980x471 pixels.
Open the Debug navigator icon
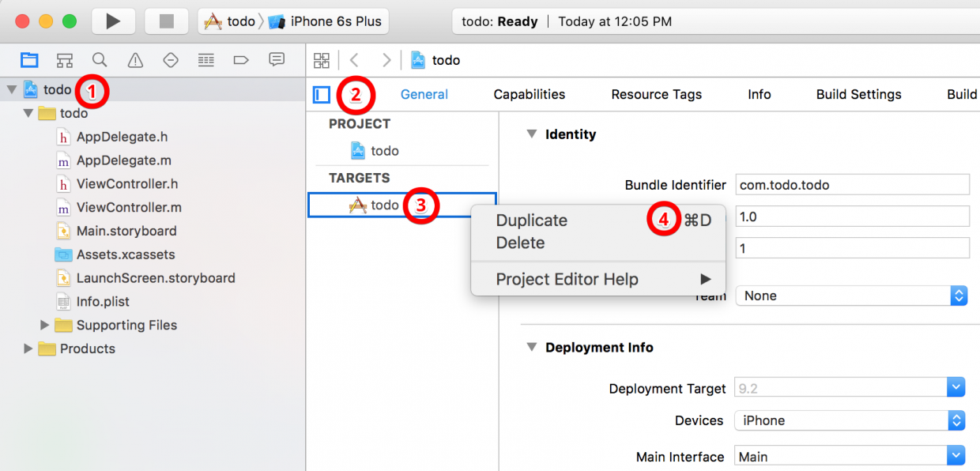pyautogui.click(x=206, y=60)
